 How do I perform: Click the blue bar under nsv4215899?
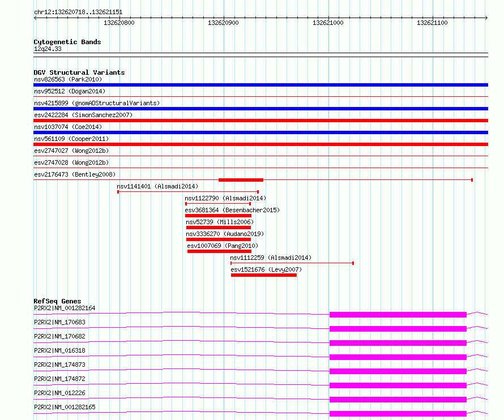coord(260,109)
